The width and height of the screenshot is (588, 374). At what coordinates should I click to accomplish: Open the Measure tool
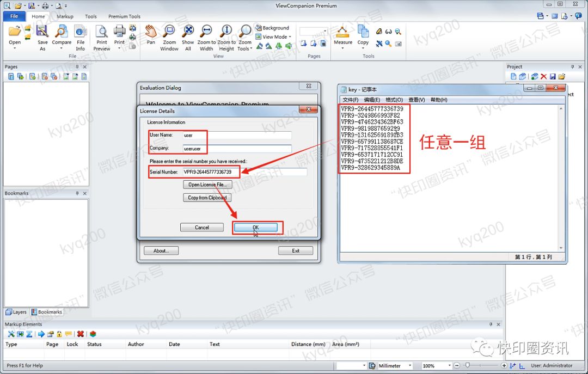pos(343,32)
